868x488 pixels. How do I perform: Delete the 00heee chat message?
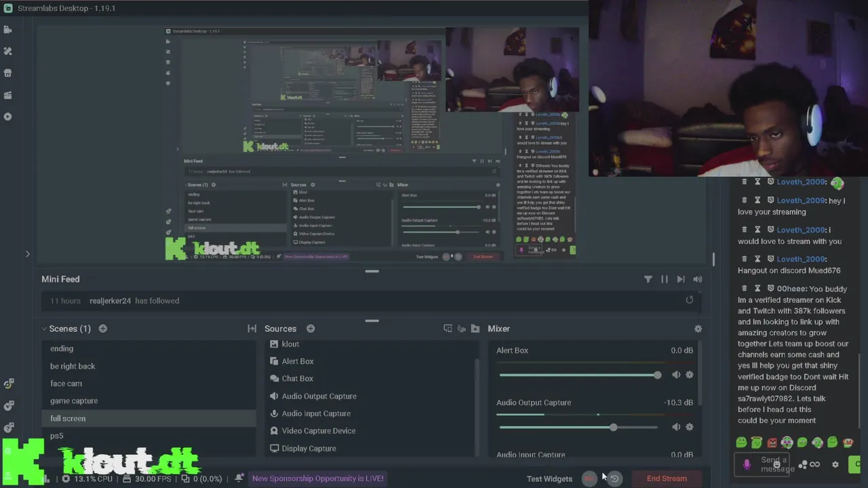[x=745, y=288]
